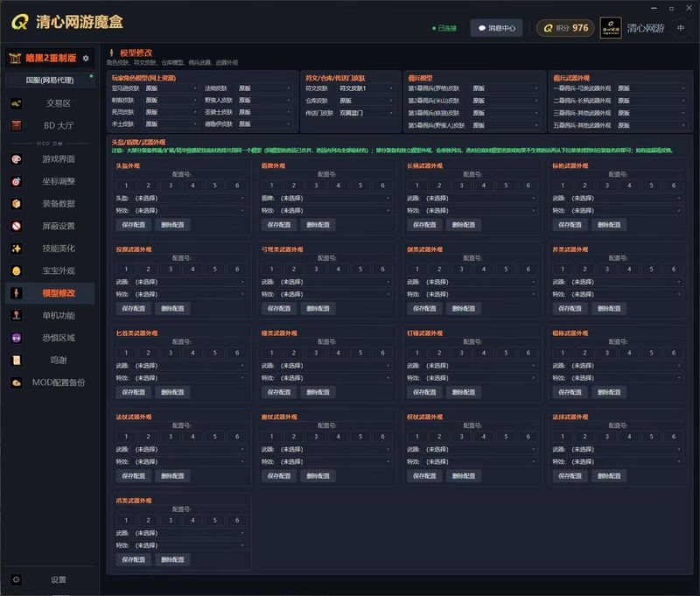The height and width of the screenshot is (596, 700).
Task: Open the 第1幕佣兵(罗格)皮肤 dropdown
Action: (x=506, y=88)
